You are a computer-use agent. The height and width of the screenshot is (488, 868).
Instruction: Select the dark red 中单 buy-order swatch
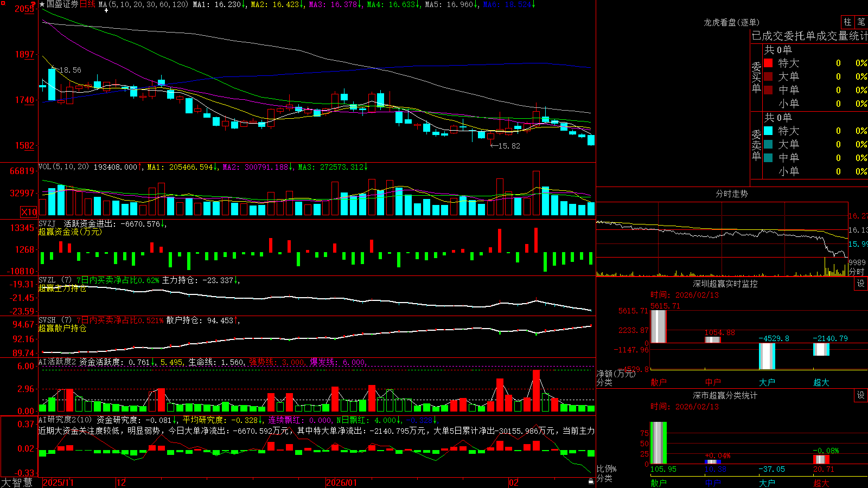[768, 90]
